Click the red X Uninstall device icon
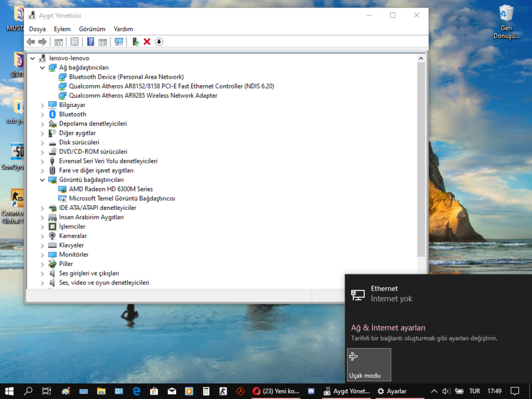The height and width of the screenshot is (399, 532). coord(147,42)
